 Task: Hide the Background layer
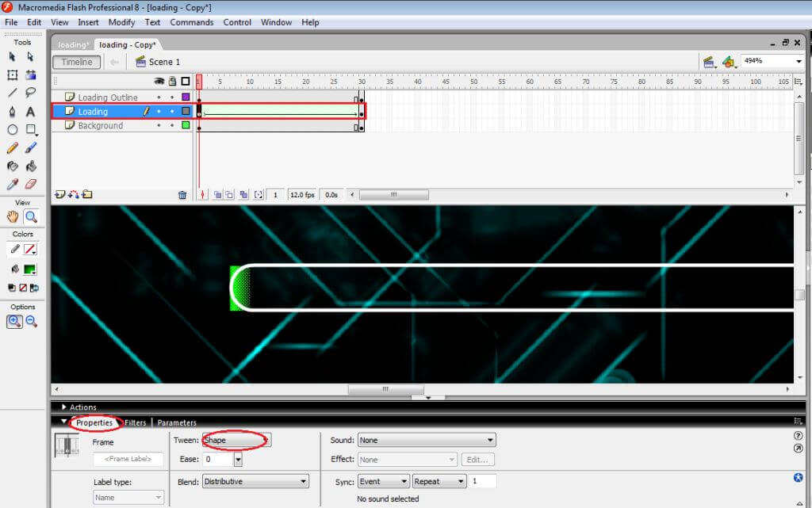coord(159,125)
